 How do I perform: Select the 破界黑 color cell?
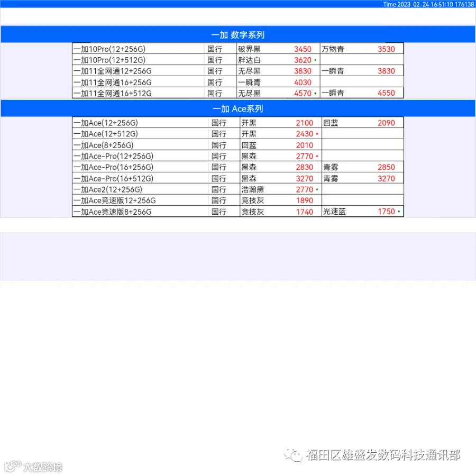click(249, 49)
